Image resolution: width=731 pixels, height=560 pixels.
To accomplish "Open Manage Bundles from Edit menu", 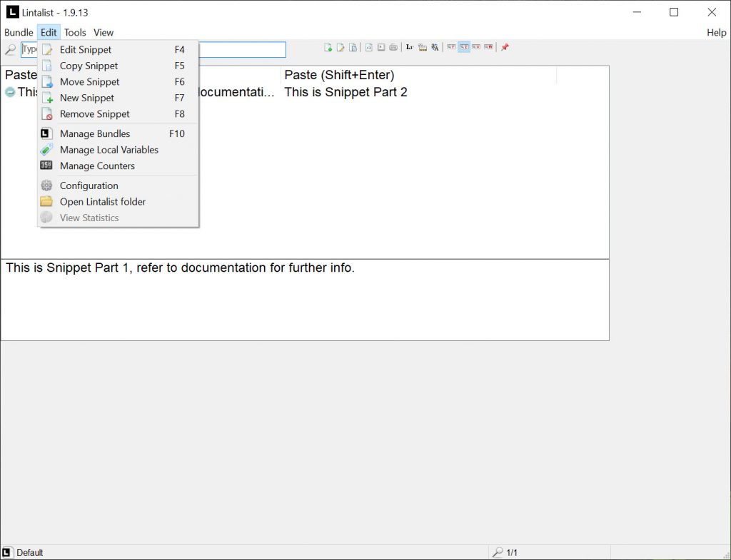I will click(x=118, y=133).
